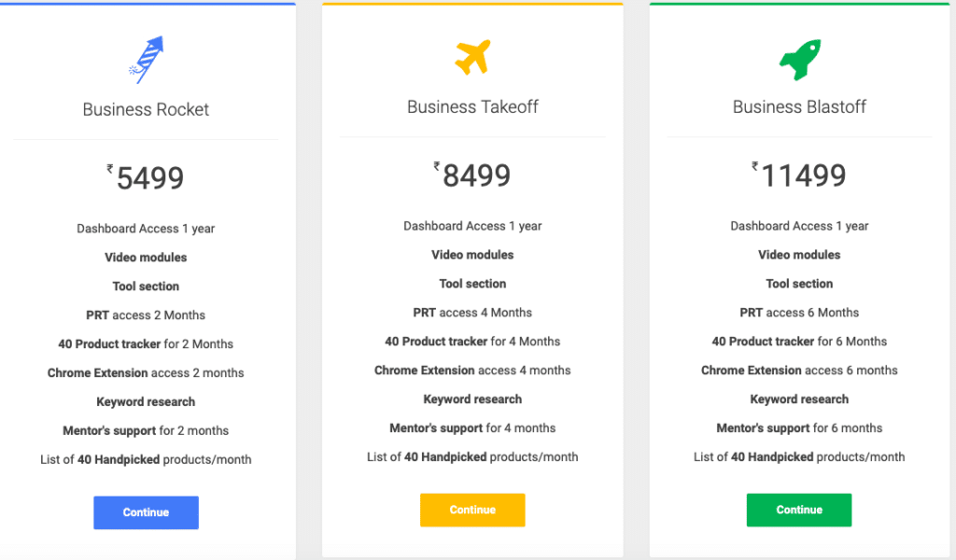This screenshot has height=560, width=956.
Task: Click the green Continue button for Business Blastoff
Action: tap(799, 510)
